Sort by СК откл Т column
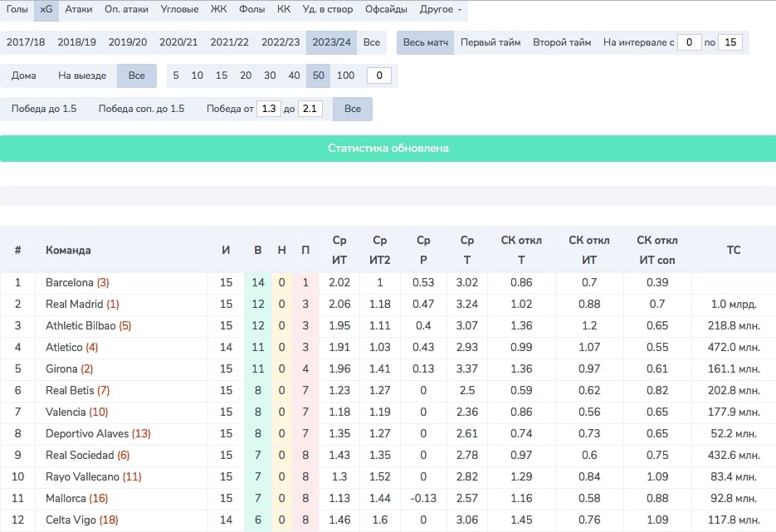This screenshot has height=532, width=776. tap(521, 250)
